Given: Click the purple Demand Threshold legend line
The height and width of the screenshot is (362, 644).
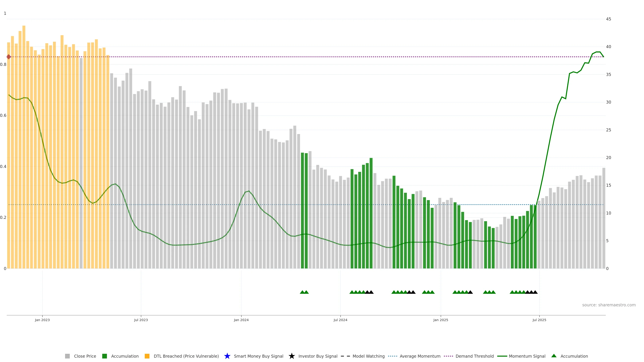Looking at the screenshot, I should tap(448, 356).
